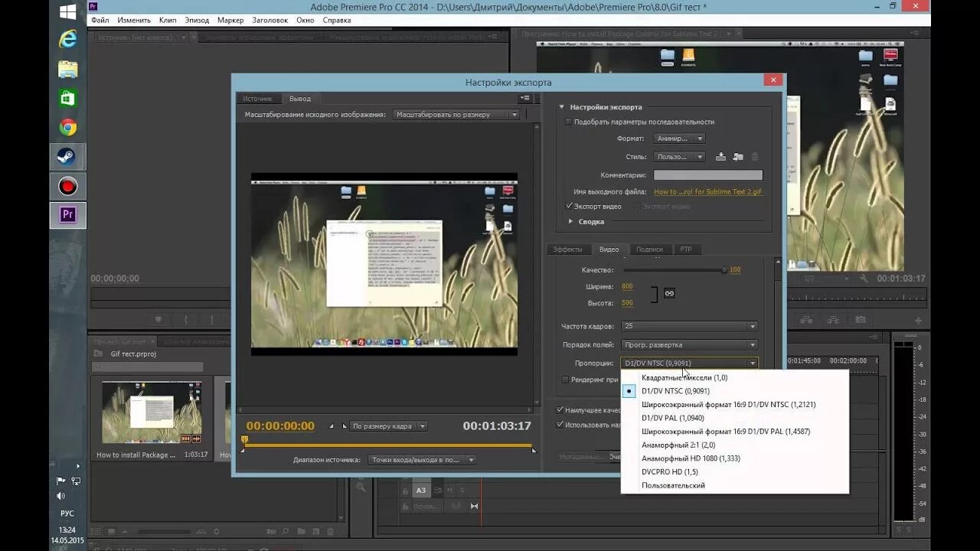Screen dimensions: 980x551
Task: Open the Диапазон источника dropdown
Action: pyautogui.click(x=422, y=460)
